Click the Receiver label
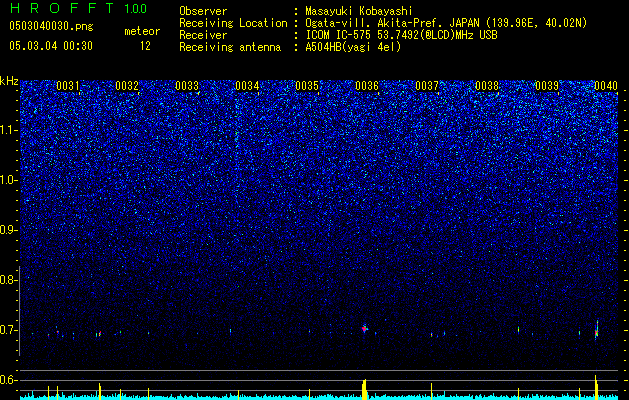Image resolution: width=629 pixels, height=400 pixels. pos(203,35)
